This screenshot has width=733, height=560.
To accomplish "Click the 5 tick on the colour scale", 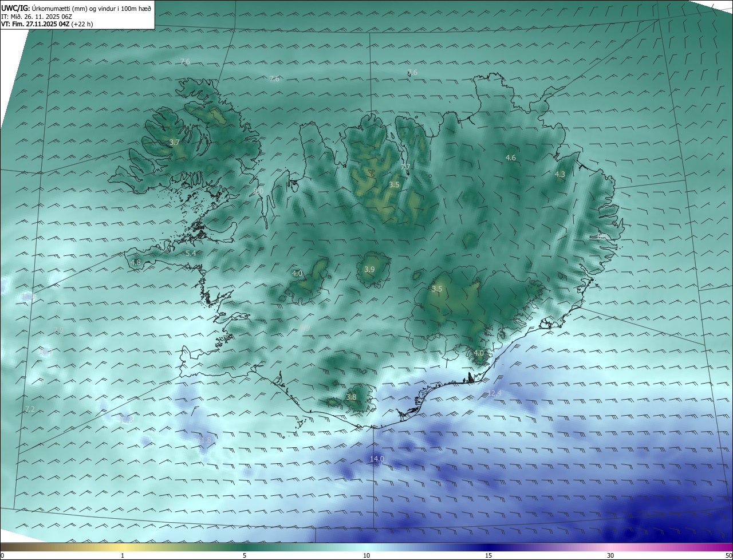I will (245, 555).
